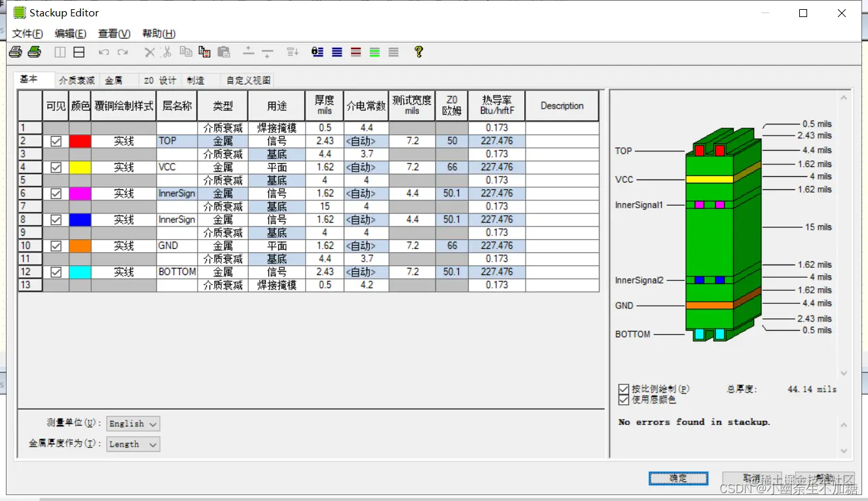Click the vertical split view icon

[x=60, y=52]
